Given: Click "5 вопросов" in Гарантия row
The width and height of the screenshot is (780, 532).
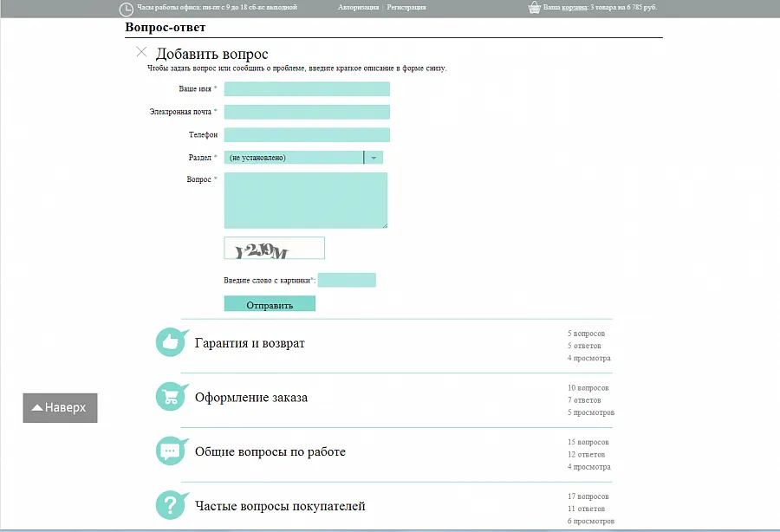Looking at the screenshot, I should tap(586, 334).
